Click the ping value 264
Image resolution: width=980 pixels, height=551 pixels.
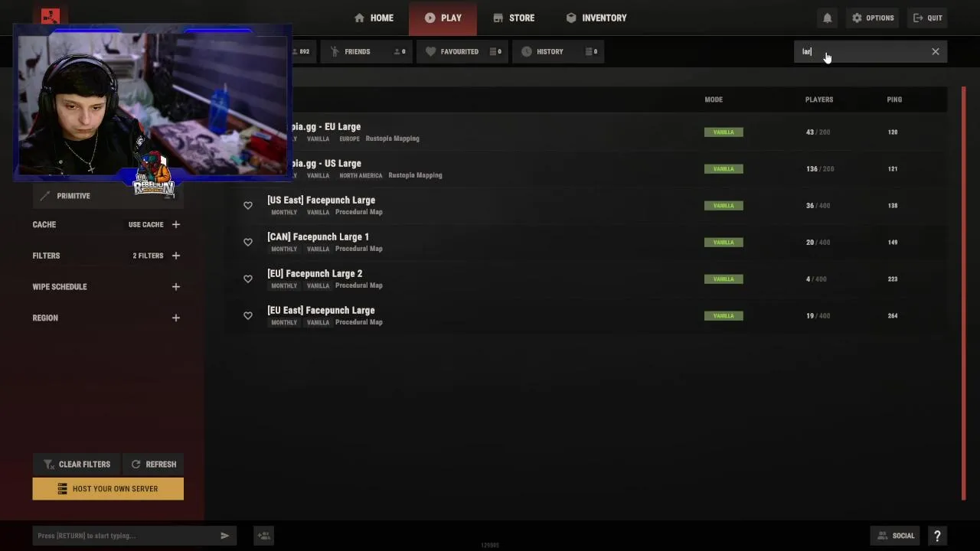pyautogui.click(x=893, y=316)
